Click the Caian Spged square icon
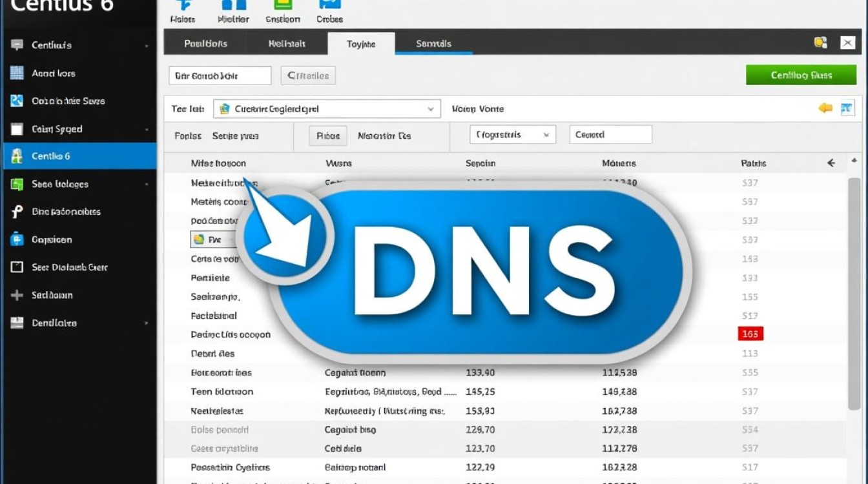This screenshot has width=868, height=484. [17, 129]
